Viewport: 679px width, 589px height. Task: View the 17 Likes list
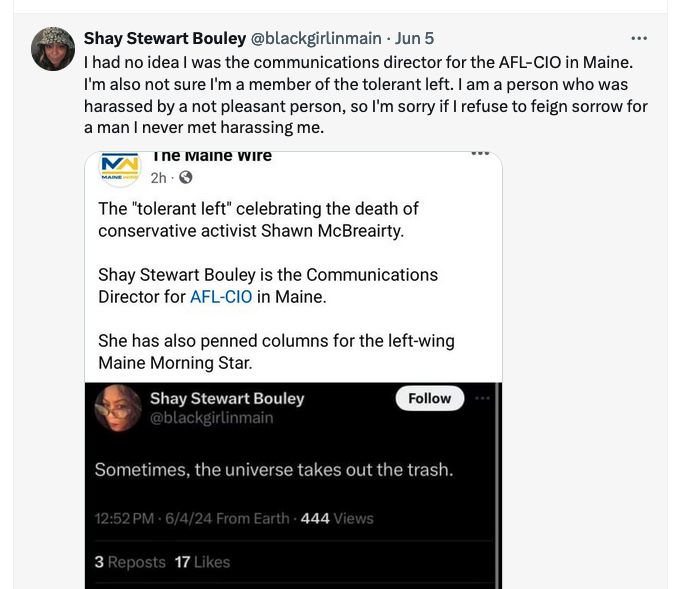tap(202, 562)
